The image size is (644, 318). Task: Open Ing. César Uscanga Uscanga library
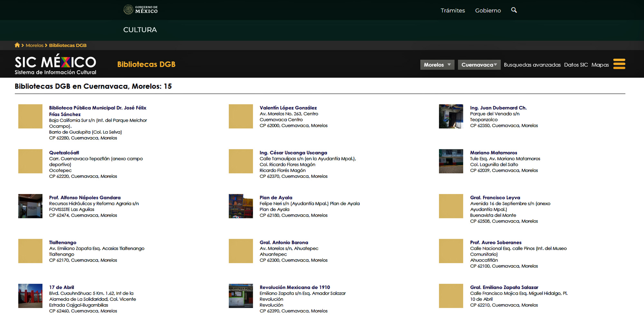point(293,153)
